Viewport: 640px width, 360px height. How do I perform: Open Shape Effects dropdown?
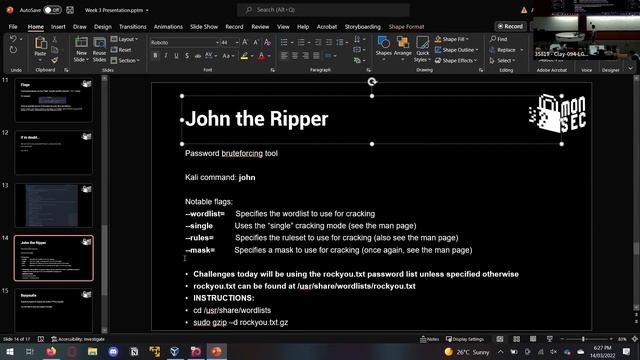[x=456, y=60]
